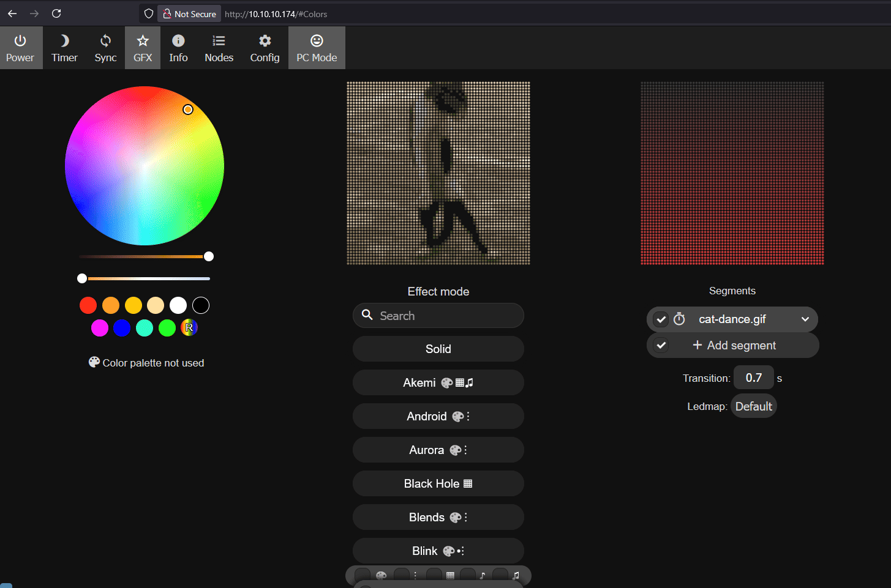Select the Aurora effect
Viewport: 891px width, 588px height.
tap(438, 450)
